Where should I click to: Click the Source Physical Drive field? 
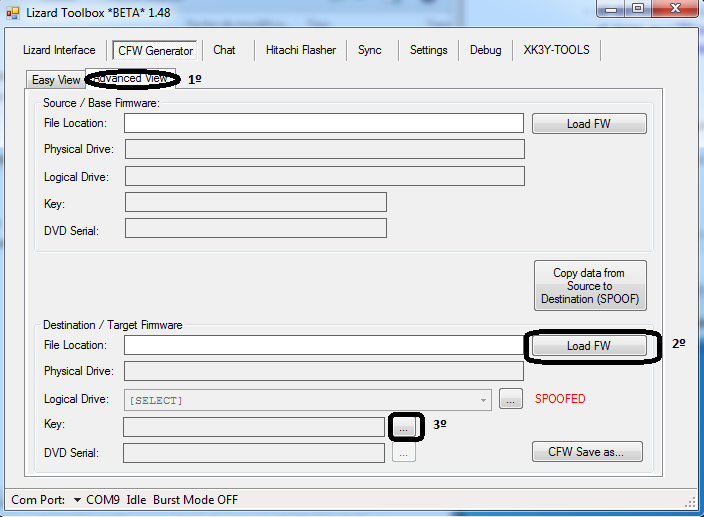pyautogui.click(x=325, y=149)
